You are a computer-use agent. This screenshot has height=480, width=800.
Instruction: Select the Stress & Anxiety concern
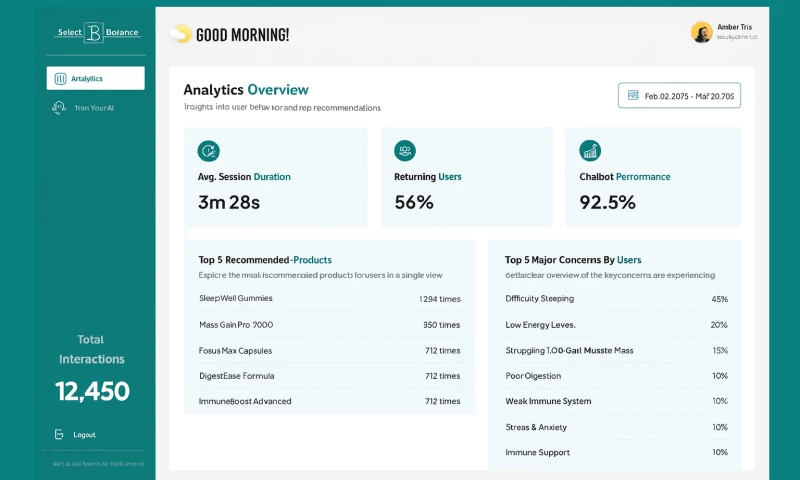click(617, 427)
